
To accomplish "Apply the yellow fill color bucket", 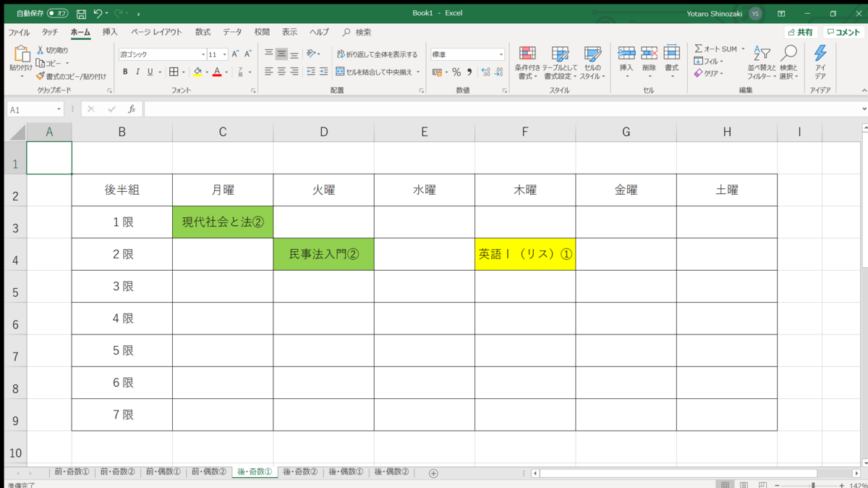I will click(197, 72).
